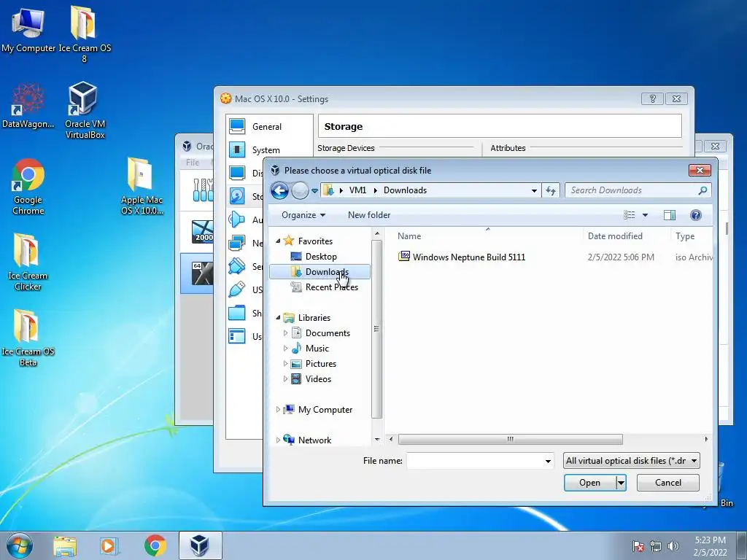Open Ice Cream OS 8 folder icon
Screen dimensions: 747x560
85,34
